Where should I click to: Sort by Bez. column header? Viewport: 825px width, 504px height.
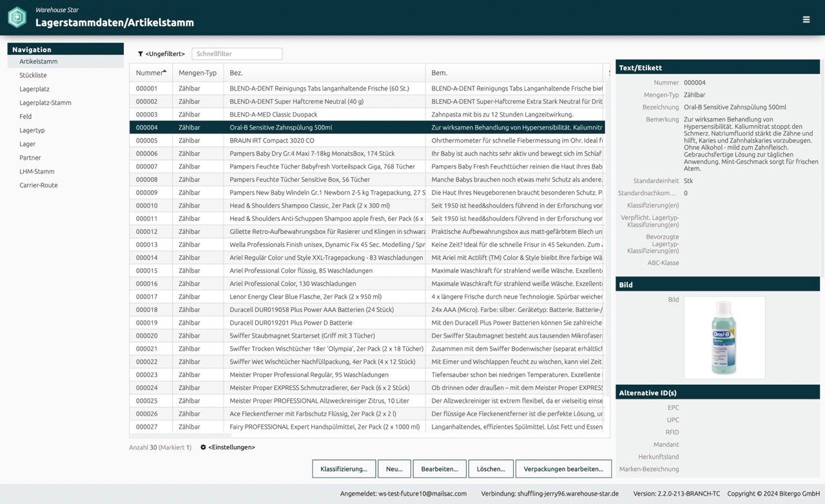(x=324, y=73)
